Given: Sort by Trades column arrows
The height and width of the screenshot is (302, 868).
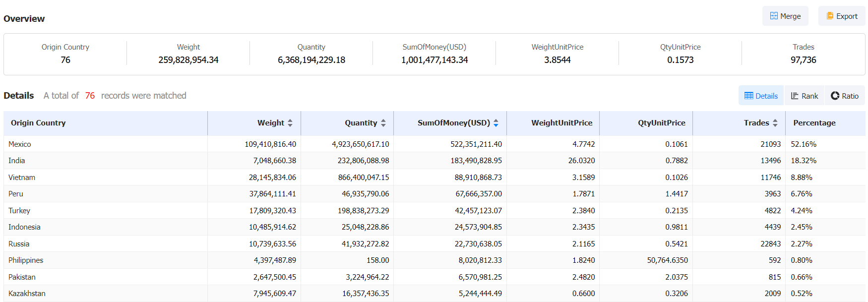Looking at the screenshot, I should click(x=775, y=123).
